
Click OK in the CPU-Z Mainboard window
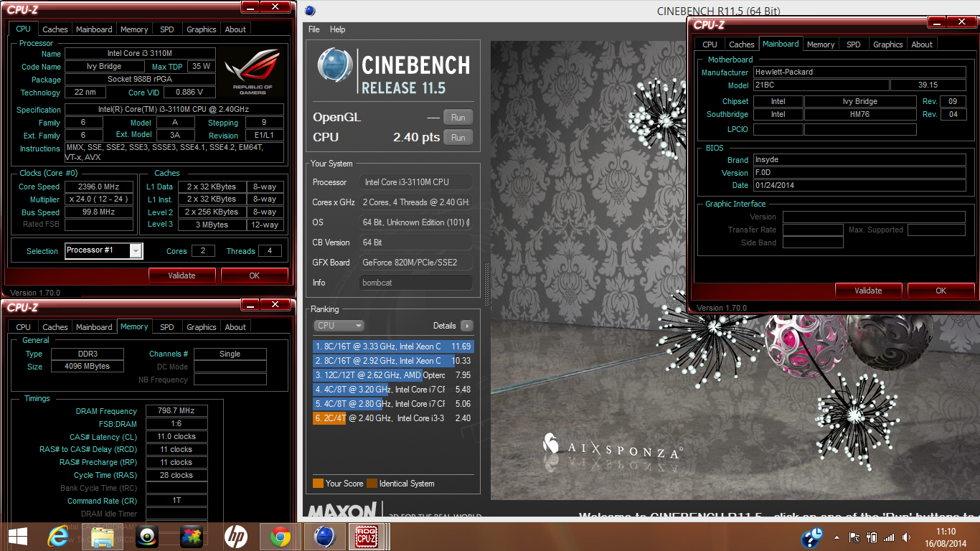point(941,291)
